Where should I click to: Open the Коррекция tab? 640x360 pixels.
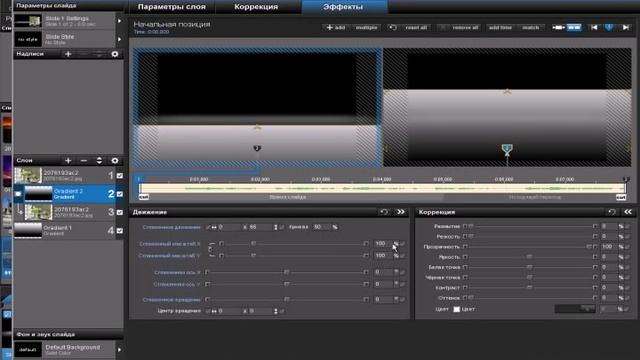point(256,7)
